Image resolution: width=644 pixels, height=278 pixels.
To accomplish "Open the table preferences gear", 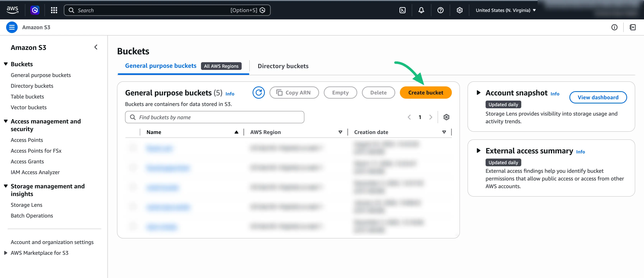I will click(446, 117).
